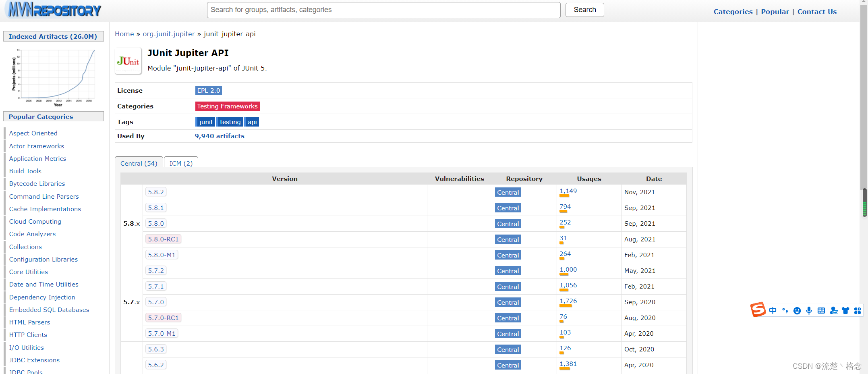Viewport: 868px width, 374px height.
Task: Open Command Line Parsers category
Action: (x=44, y=196)
